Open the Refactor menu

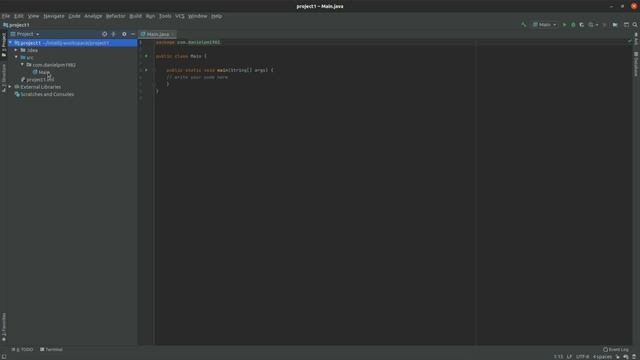coord(116,16)
